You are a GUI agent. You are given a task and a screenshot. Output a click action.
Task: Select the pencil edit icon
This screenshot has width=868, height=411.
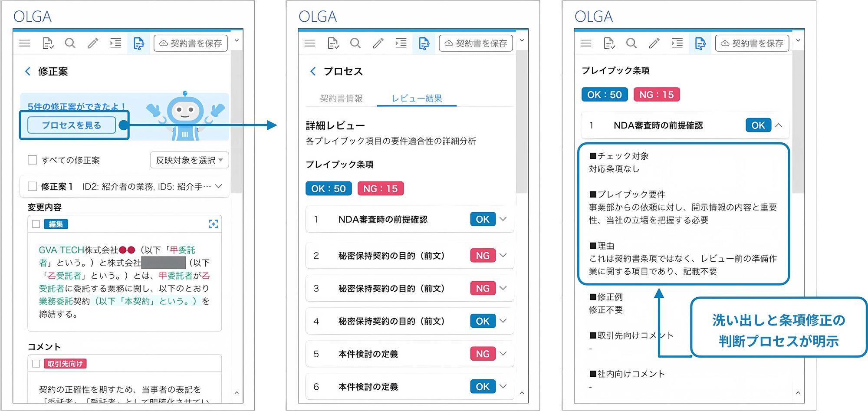point(92,43)
